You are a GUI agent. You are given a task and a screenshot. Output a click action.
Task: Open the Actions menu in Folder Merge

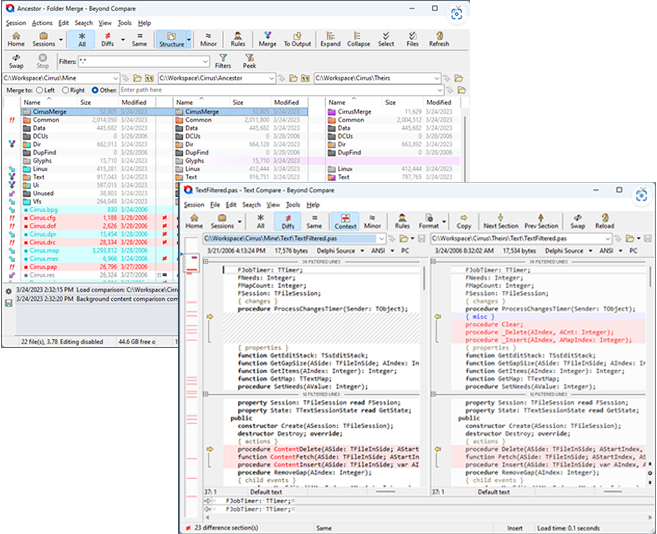[x=41, y=22]
